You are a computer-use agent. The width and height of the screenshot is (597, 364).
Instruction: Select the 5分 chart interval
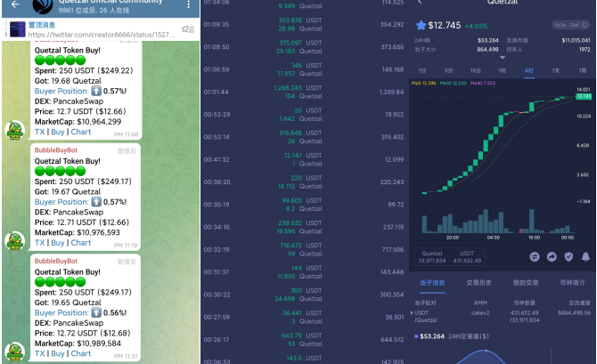pos(448,70)
